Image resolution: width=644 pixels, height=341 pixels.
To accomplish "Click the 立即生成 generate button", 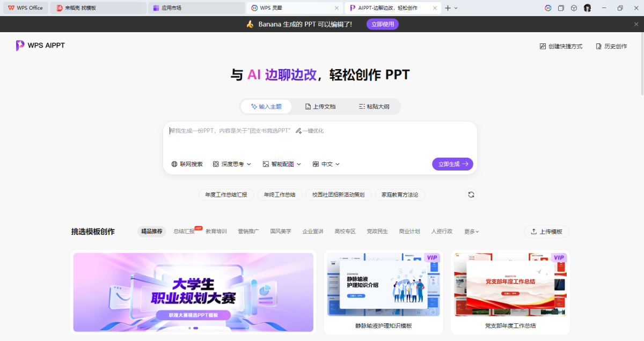I will [452, 164].
